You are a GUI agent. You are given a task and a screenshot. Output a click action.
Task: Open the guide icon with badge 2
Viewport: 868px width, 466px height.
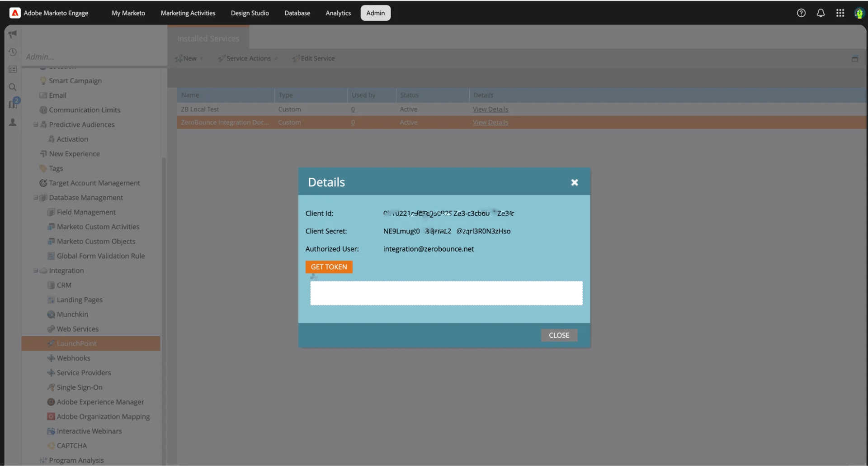pos(13,104)
